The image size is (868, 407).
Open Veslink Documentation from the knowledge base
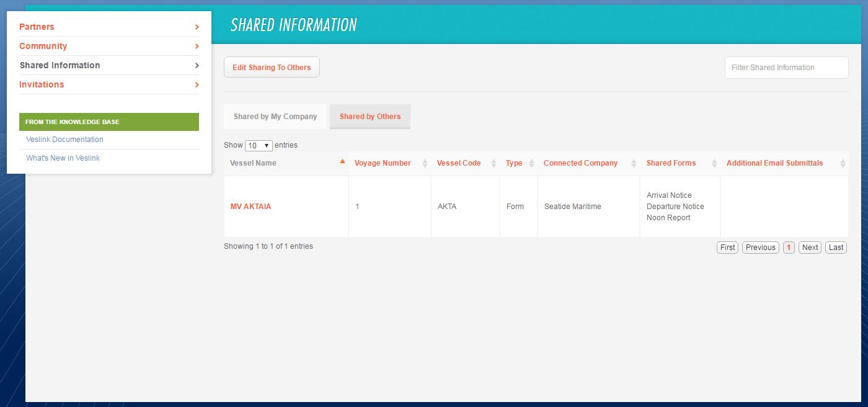[x=64, y=139]
